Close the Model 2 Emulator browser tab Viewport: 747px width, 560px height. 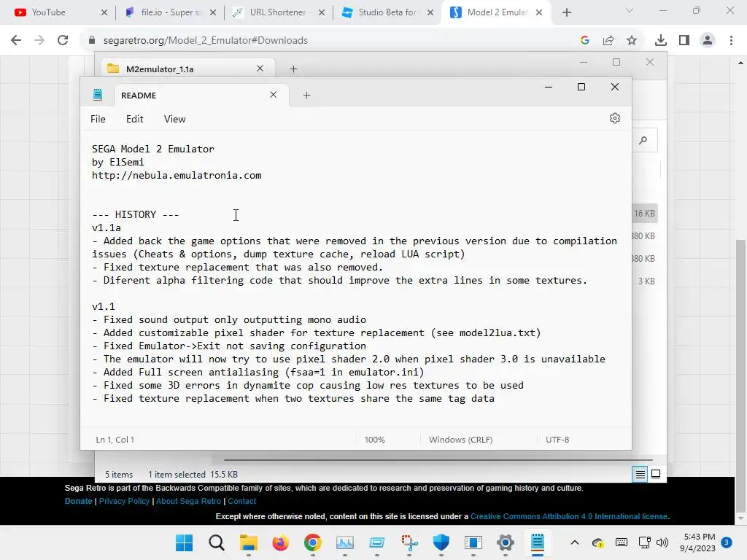click(x=539, y=12)
